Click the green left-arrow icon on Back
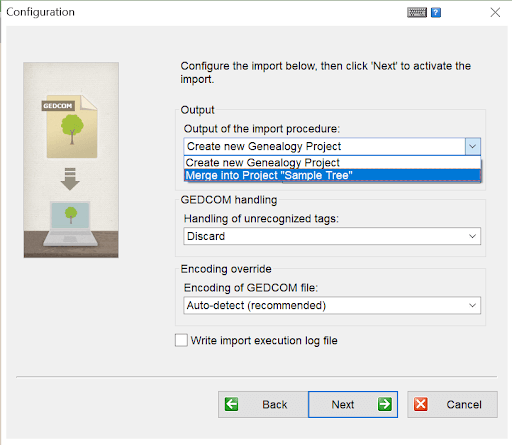 pos(231,404)
